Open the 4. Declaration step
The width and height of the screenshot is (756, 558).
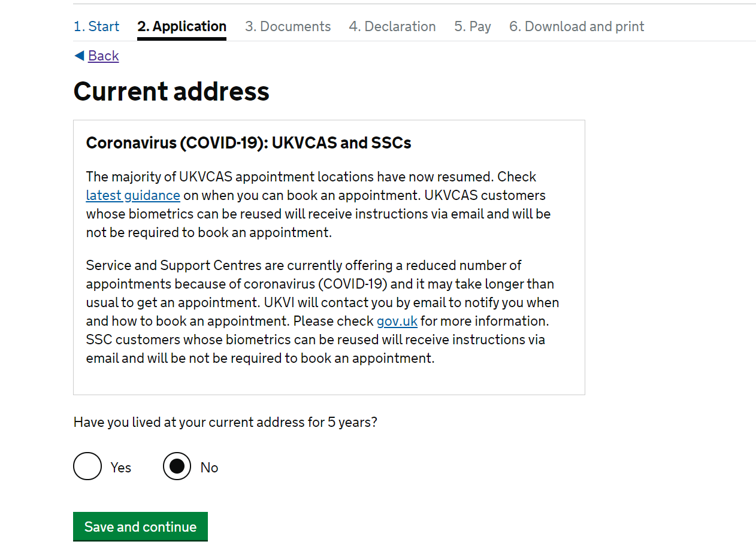click(392, 26)
